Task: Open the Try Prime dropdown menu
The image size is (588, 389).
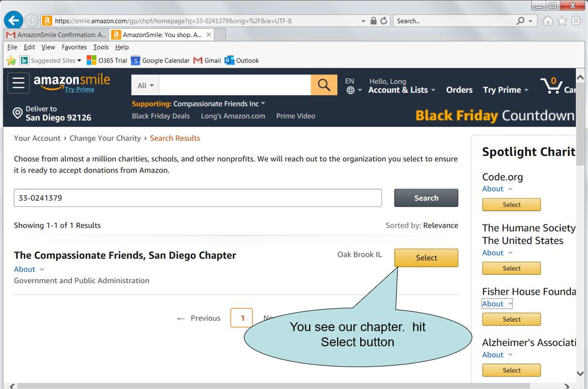Action: point(506,90)
